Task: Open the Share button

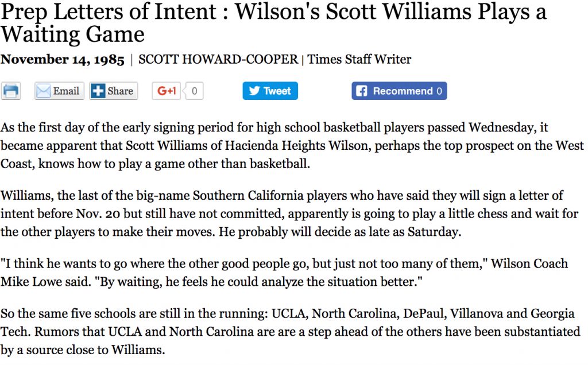Action: click(x=114, y=91)
